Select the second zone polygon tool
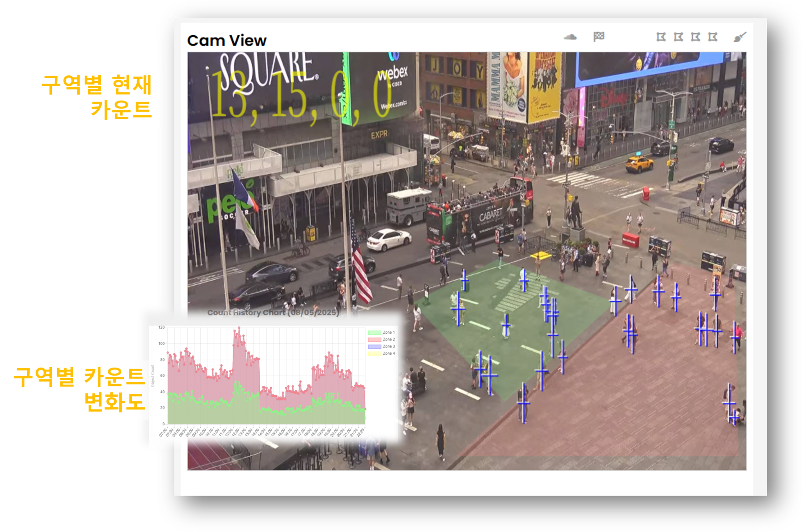The height and width of the screenshot is (532, 803). [678, 37]
